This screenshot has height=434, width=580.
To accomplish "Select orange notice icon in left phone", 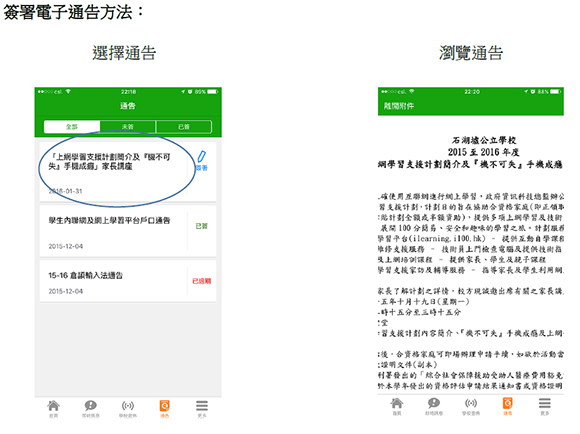I will 165,406.
